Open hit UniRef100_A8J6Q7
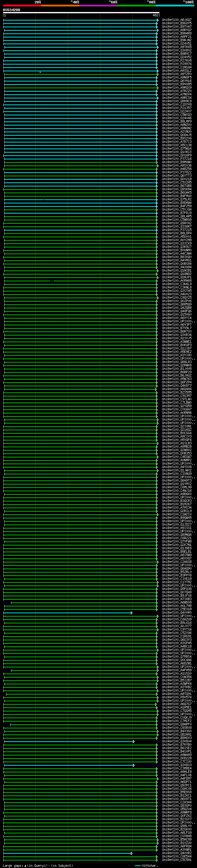The width and height of the screenshot is (197, 868). [x=177, y=20]
